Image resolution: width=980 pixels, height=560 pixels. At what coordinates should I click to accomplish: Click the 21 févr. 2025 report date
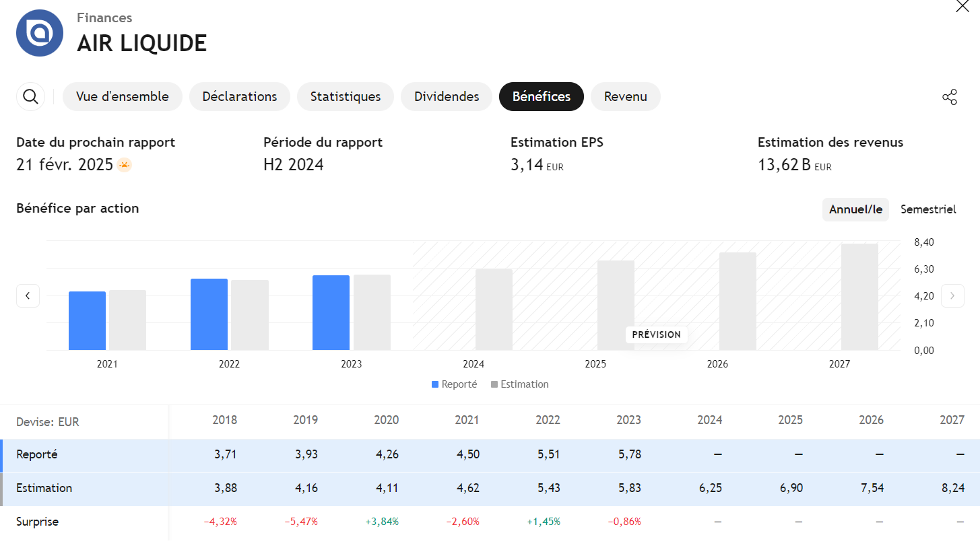tap(65, 165)
